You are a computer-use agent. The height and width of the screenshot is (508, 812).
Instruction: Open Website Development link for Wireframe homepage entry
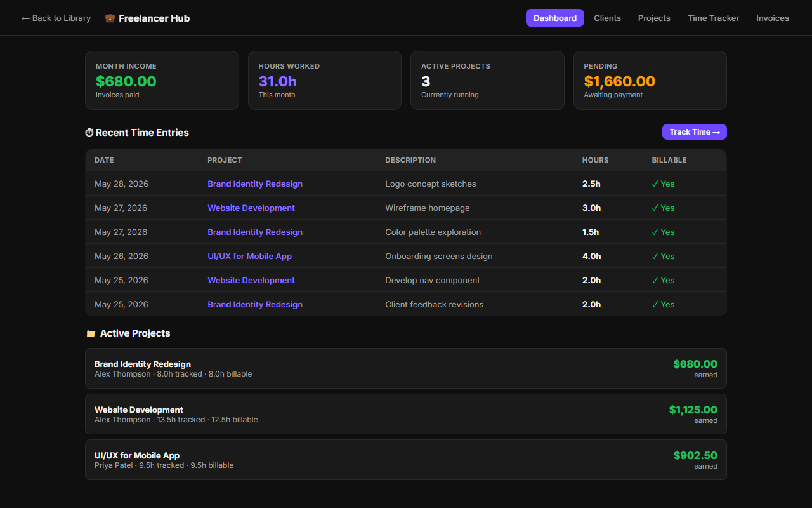click(251, 208)
